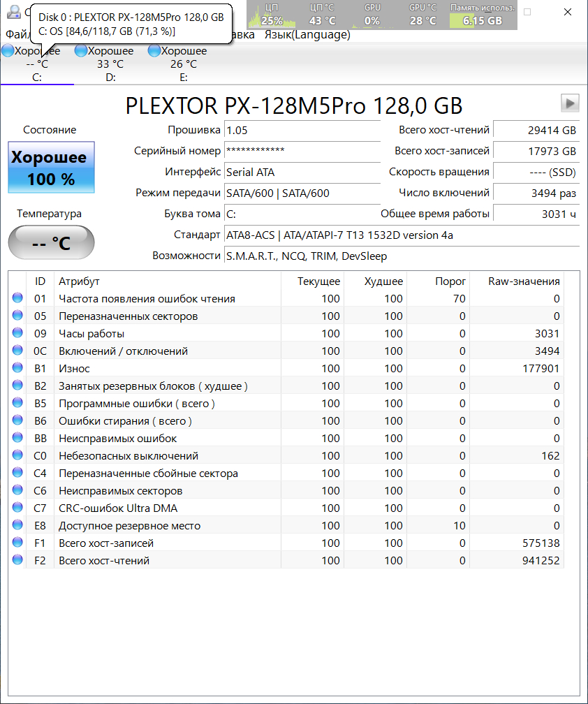
Task: Click status icon of attribute B2 row
Action: click(17, 386)
